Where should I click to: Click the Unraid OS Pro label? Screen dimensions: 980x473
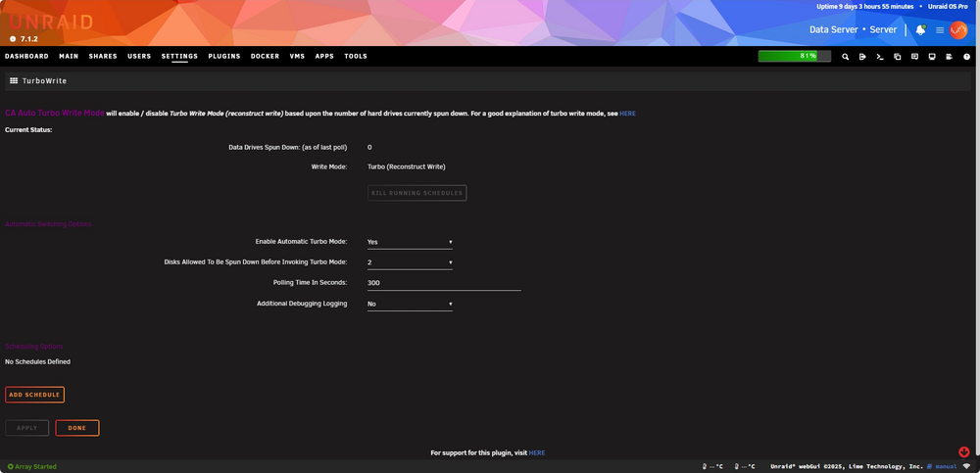coord(948,7)
